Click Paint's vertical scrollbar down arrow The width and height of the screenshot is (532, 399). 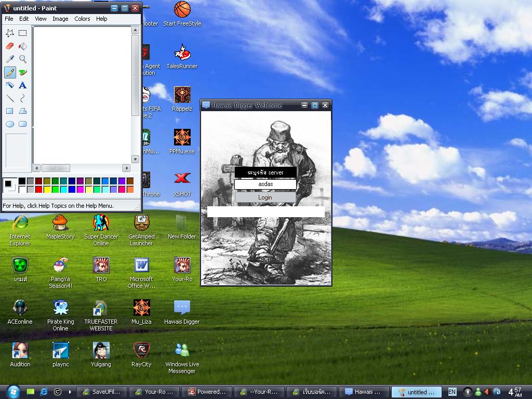[x=136, y=159]
